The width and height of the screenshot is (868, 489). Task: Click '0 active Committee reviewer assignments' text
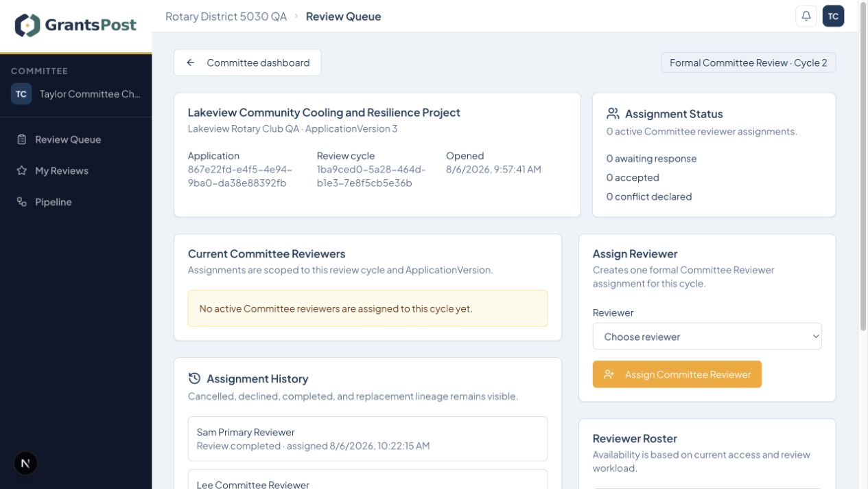(x=702, y=132)
